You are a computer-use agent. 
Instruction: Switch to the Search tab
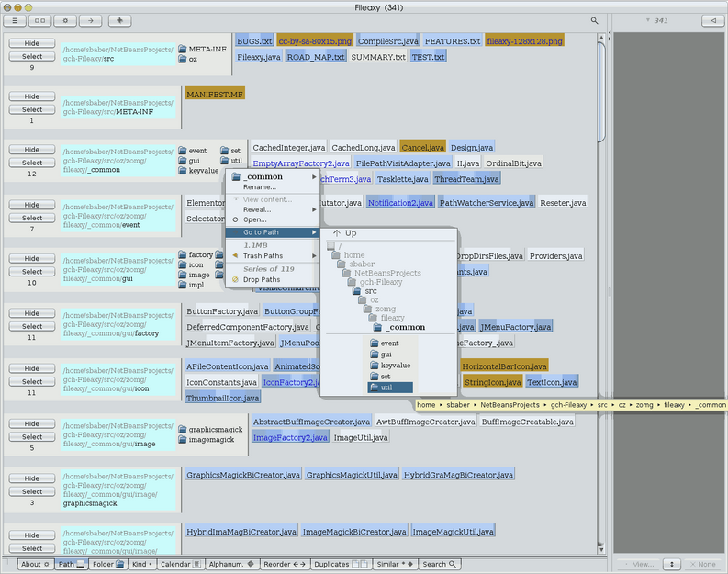439,564
